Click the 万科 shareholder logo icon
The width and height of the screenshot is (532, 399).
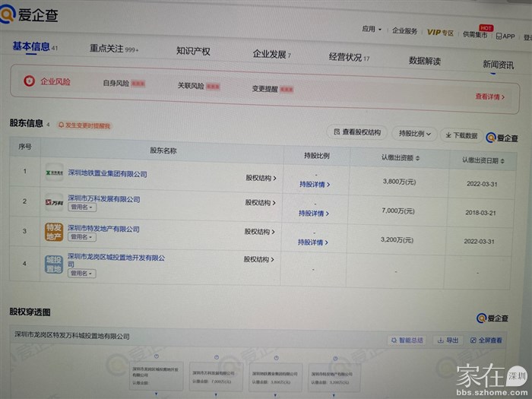[x=54, y=202]
